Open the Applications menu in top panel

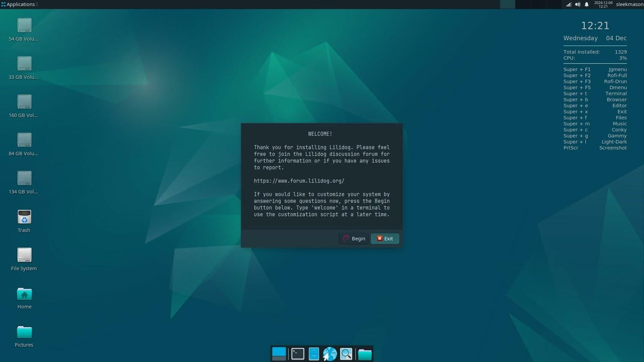click(x=19, y=4)
